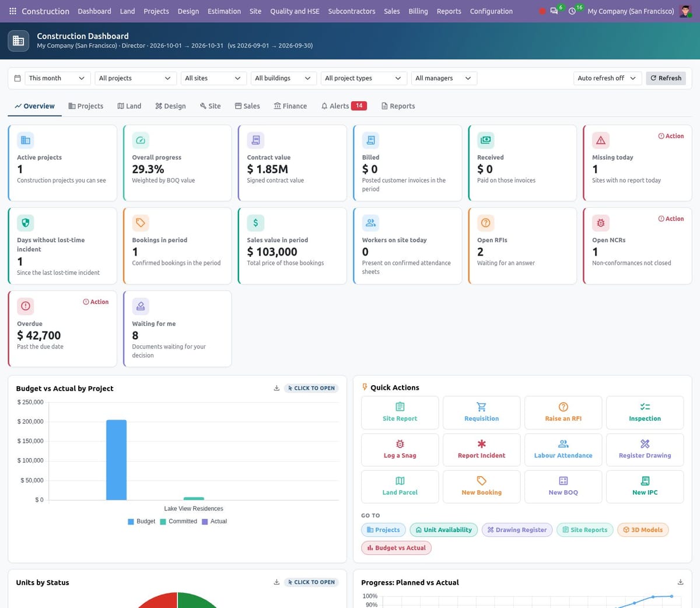Screen dimensions: 700x608
Task: Open the company switcher My Company (San Francisco)
Action: 631,11
